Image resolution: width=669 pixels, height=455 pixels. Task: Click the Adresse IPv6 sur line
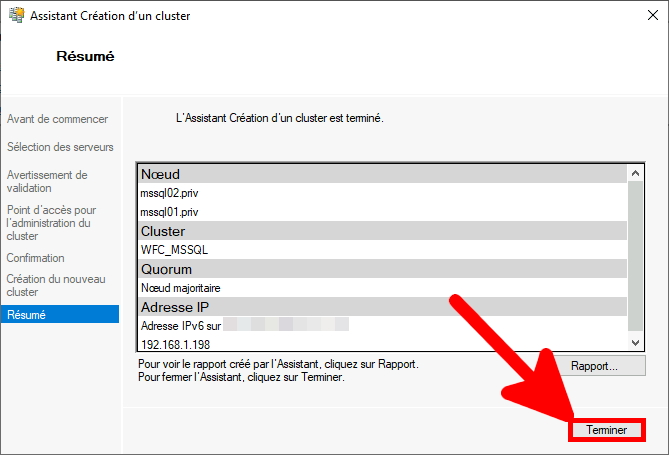(244, 326)
